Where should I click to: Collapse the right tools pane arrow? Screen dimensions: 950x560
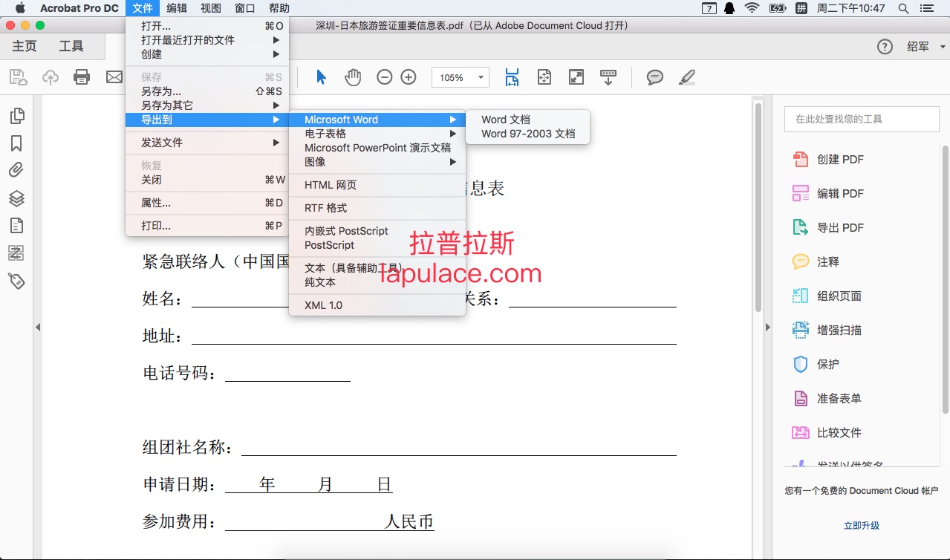pos(768,327)
